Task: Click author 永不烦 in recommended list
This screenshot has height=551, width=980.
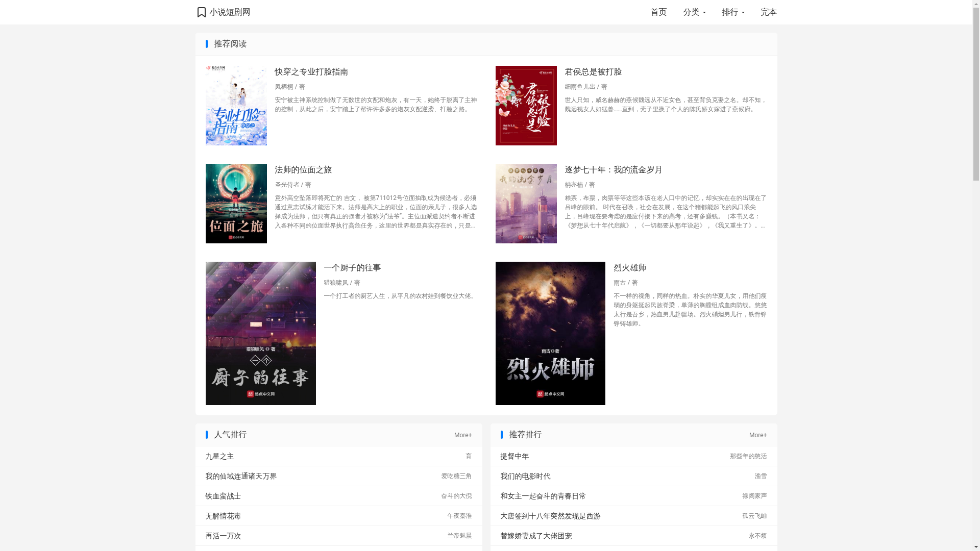Action: [x=757, y=536]
